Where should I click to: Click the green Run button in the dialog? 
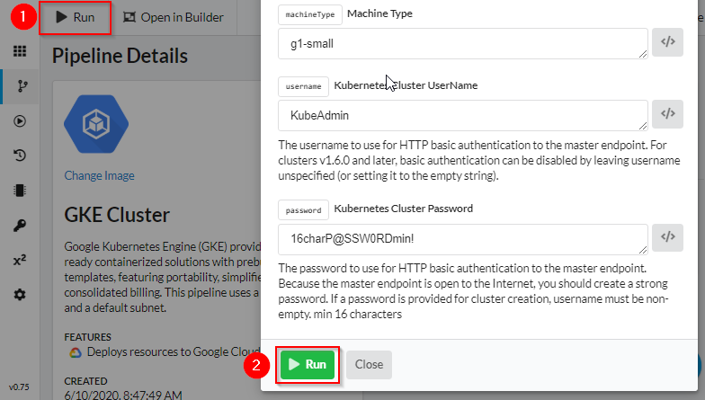coord(308,364)
